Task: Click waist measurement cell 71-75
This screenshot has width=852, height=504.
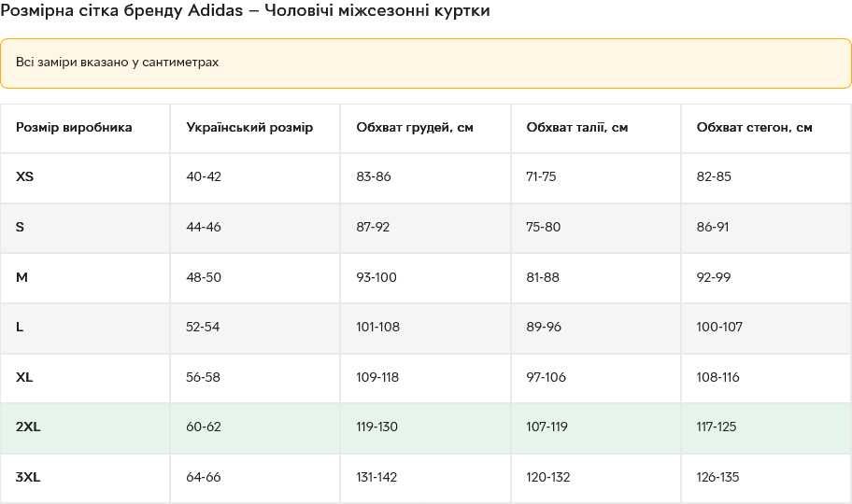Action: tap(541, 176)
